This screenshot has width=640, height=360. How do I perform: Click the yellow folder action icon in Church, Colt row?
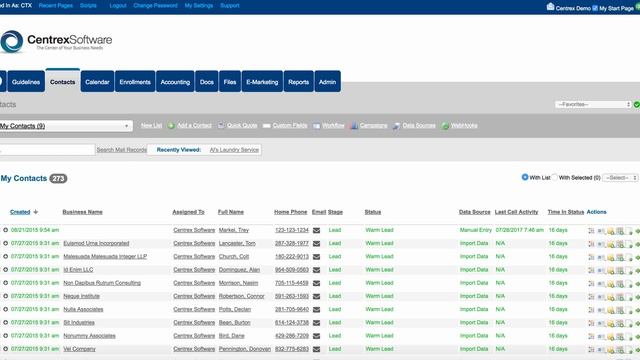[611, 258]
